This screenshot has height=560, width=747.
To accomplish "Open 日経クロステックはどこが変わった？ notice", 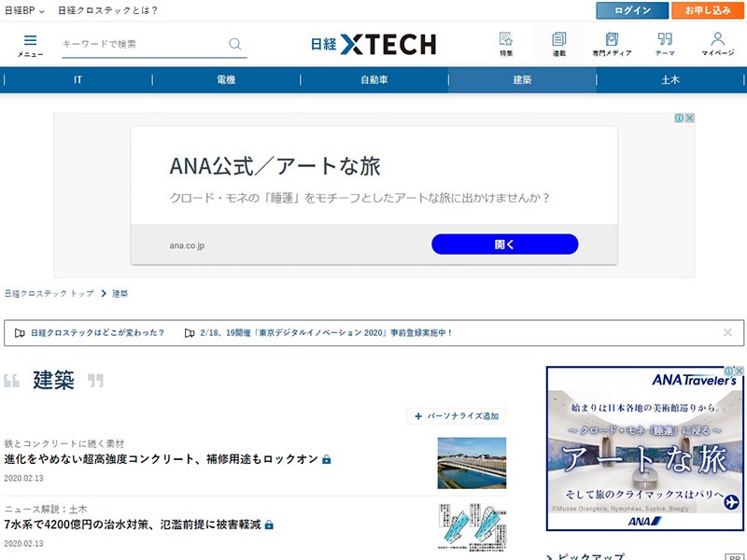I will click(x=98, y=333).
